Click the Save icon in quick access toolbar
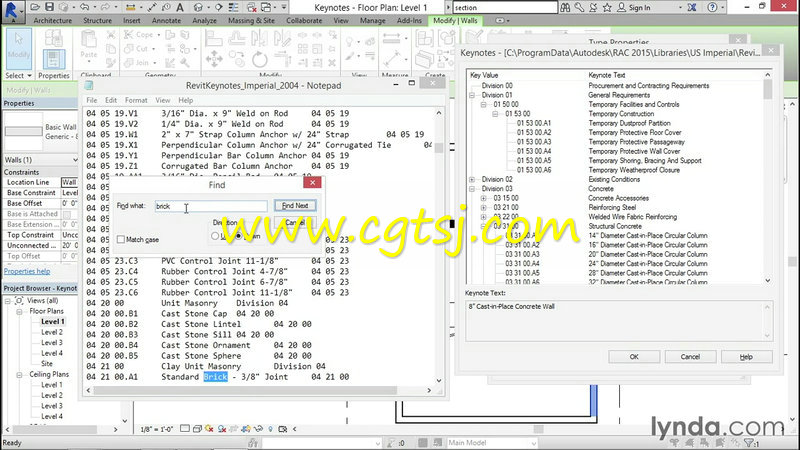Viewport: 800px width, 450px height. click(x=49, y=7)
